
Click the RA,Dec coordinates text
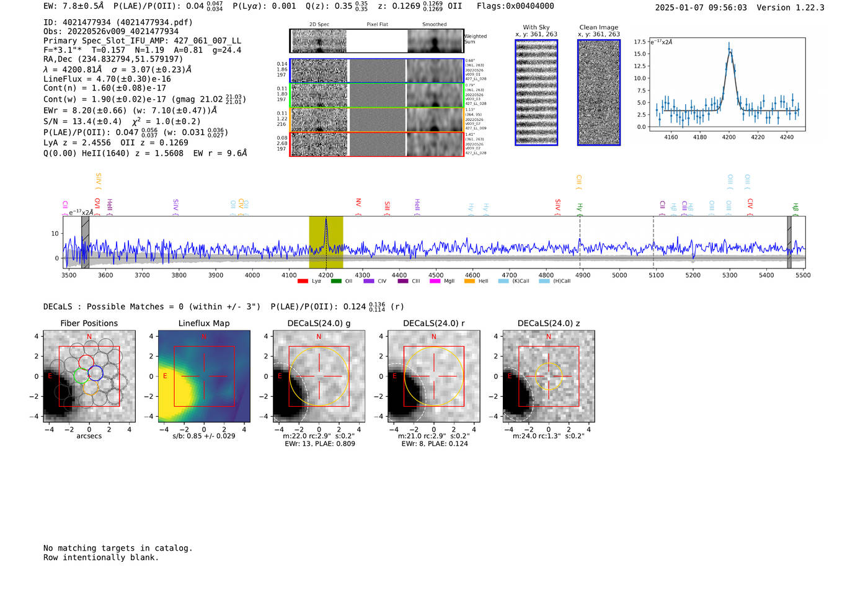click(113, 60)
